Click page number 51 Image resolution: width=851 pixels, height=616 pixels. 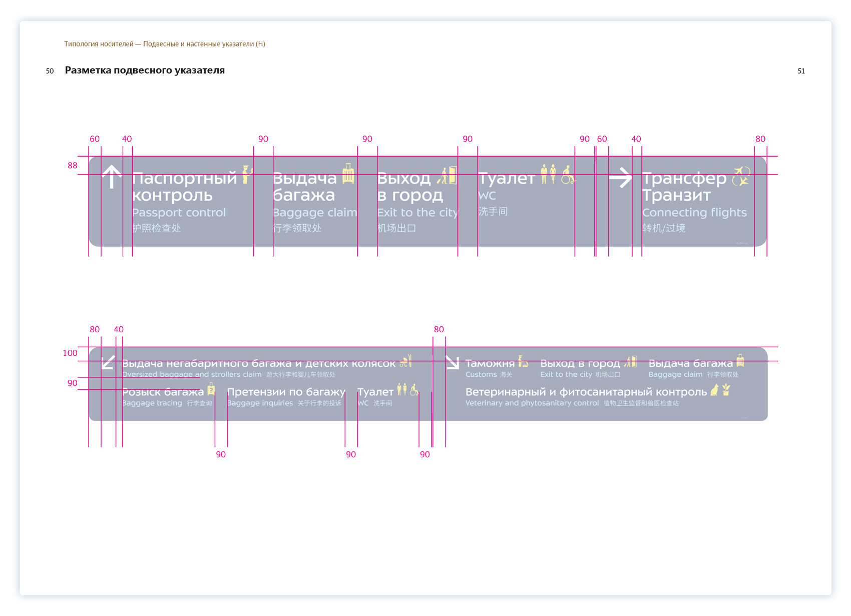801,71
